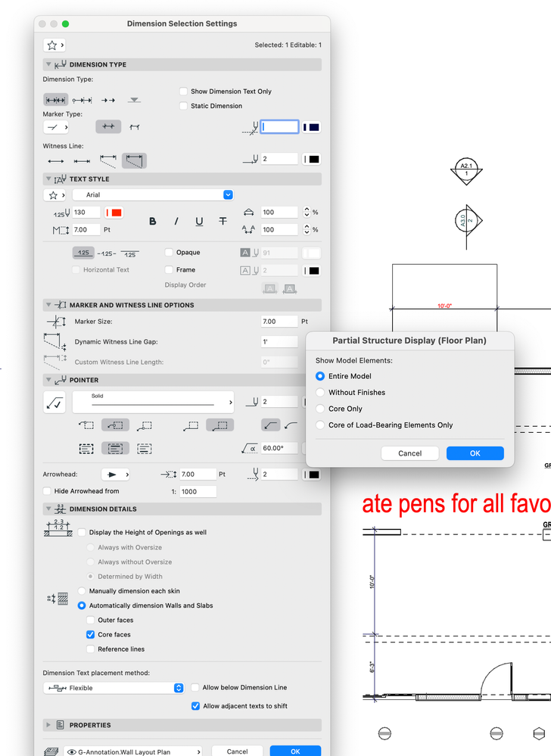Open the Arial font dropdown

point(154,194)
